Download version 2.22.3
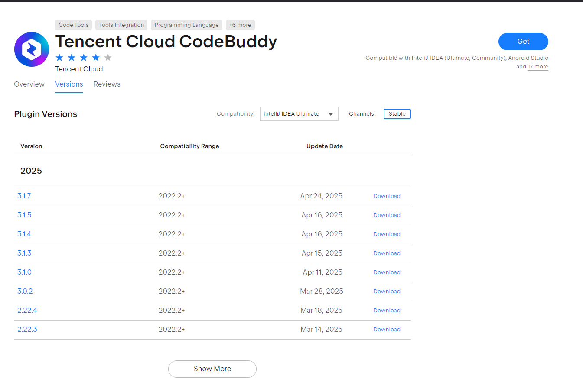The image size is (583, 392). [387, 330]
